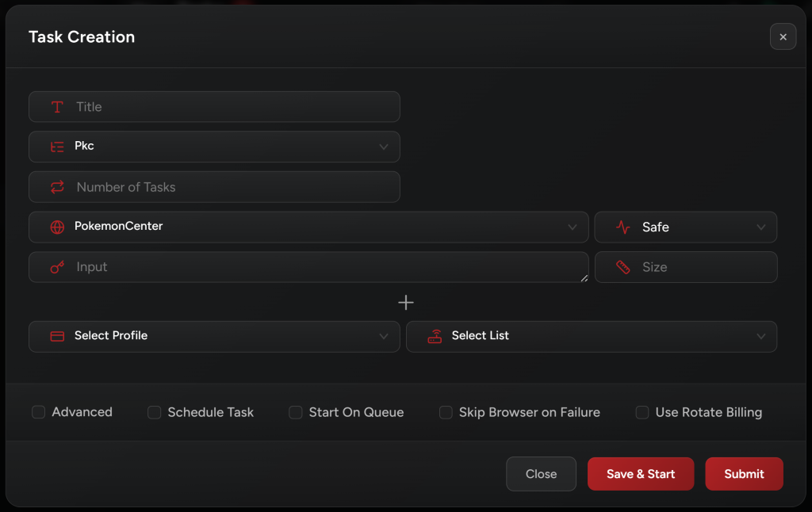The width and height of the screenshot is (812, 512).
Task: Click the credit card icon by Select Profile
Action: [57, 336]
